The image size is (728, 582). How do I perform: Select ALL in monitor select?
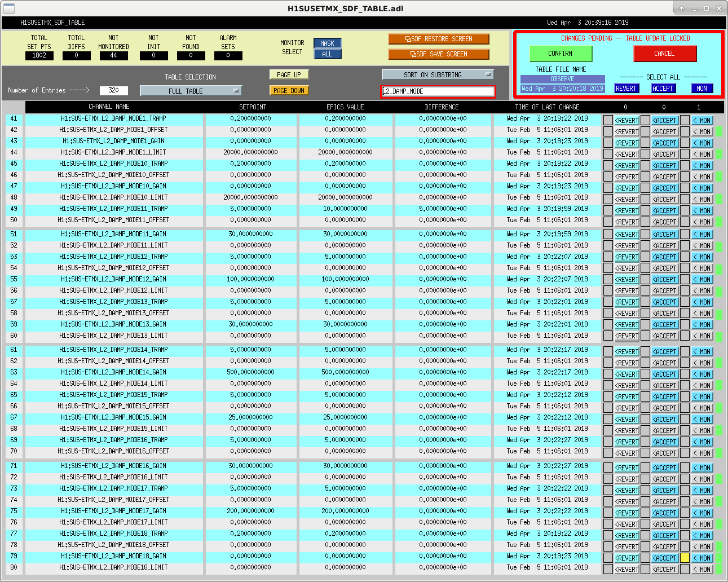click(x=327, y=54)
